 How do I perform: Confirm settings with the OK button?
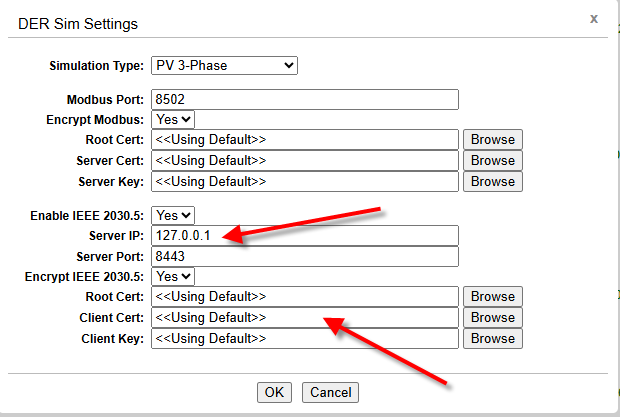274,392
